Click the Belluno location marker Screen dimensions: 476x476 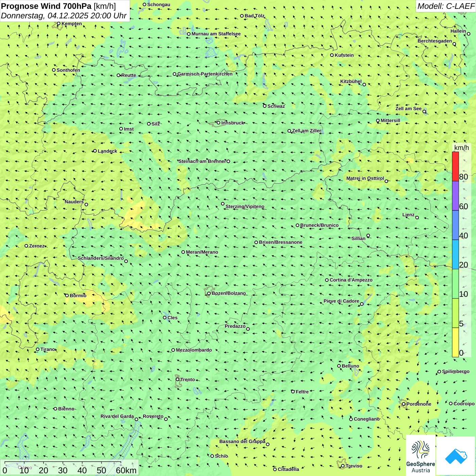339,366
